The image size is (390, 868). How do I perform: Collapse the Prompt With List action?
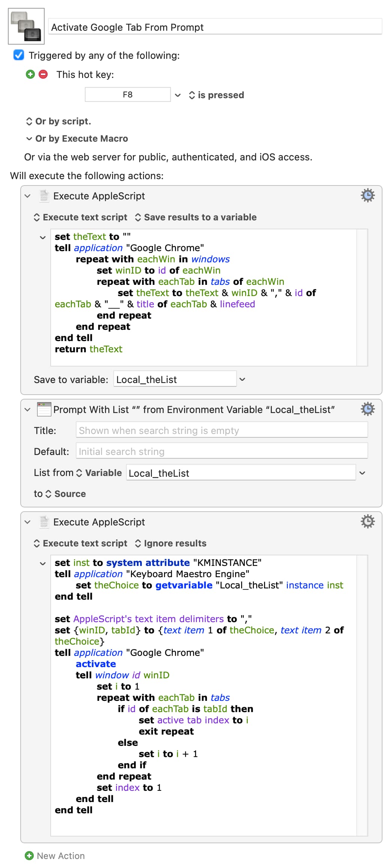(x=27, y=410)
